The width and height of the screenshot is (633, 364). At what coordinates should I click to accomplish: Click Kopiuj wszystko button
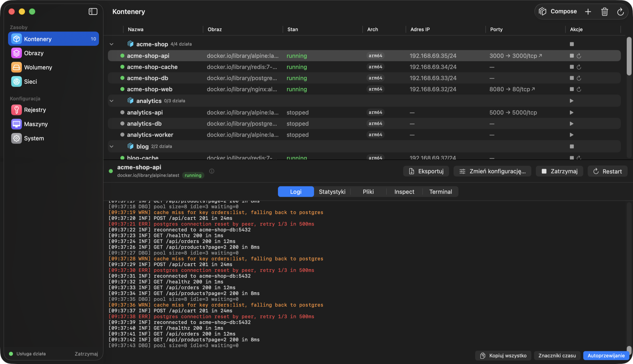[503, 355]
